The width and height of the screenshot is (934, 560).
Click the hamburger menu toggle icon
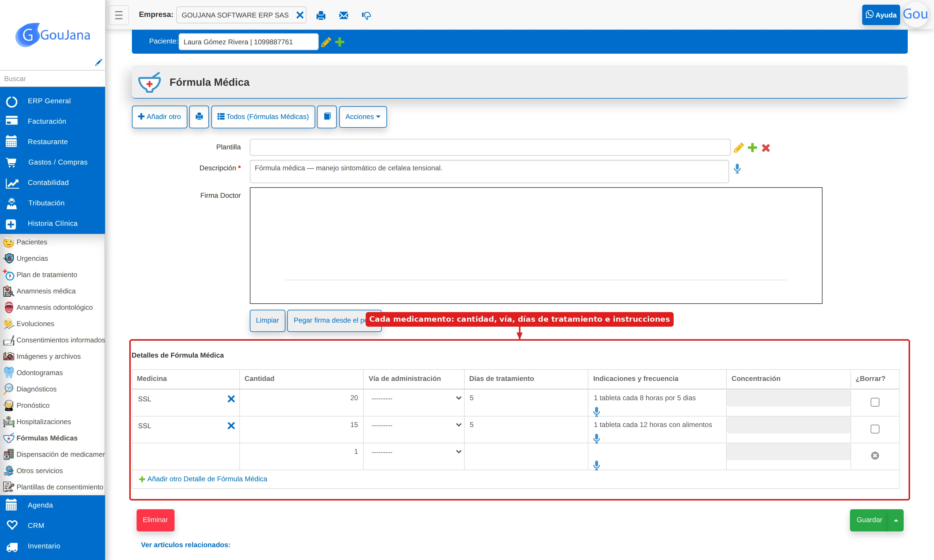coord(119,15)
